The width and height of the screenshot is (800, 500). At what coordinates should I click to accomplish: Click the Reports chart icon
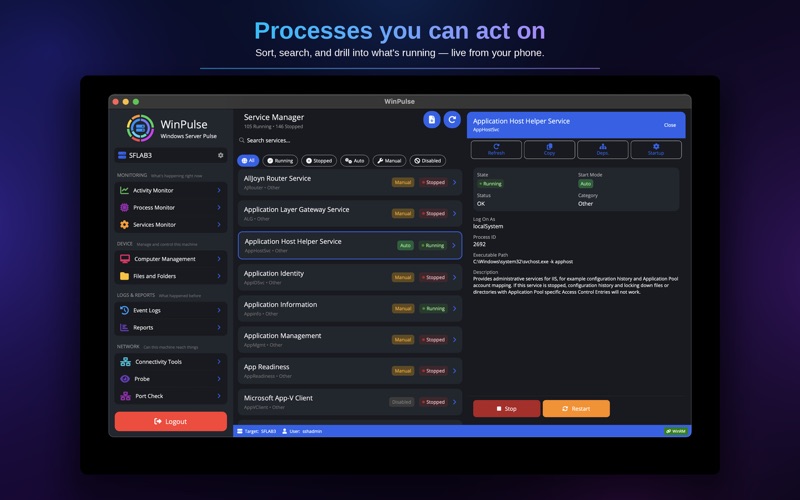tap(124, 328)
